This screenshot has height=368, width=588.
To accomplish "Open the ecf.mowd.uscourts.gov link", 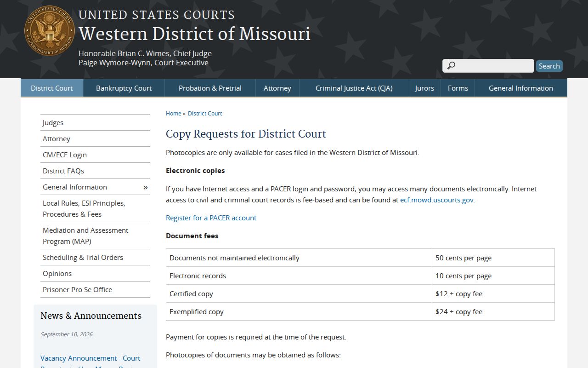I will (437, 200).
